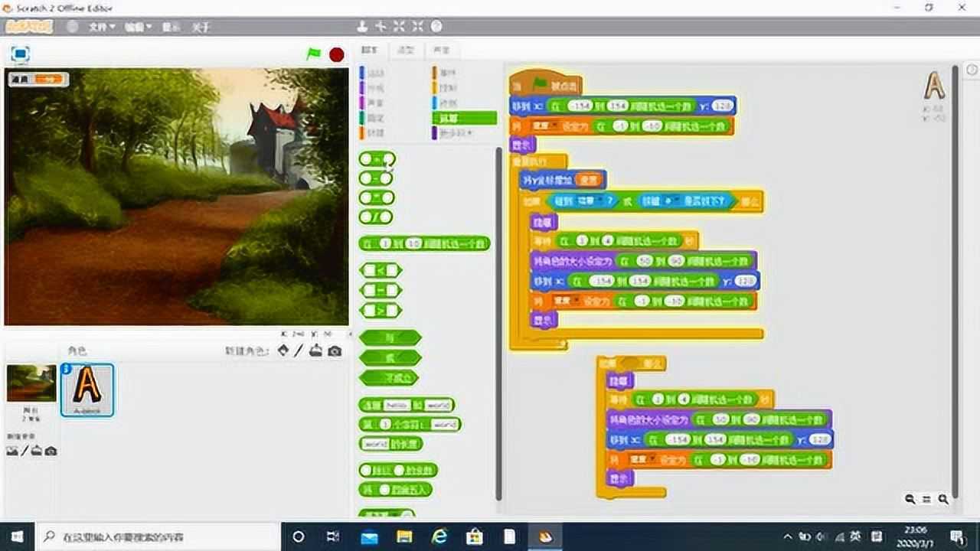Upload backdrop from file icon
This screenshot has height=551, width=980.
pyautogui.click(x=37, y=451)
